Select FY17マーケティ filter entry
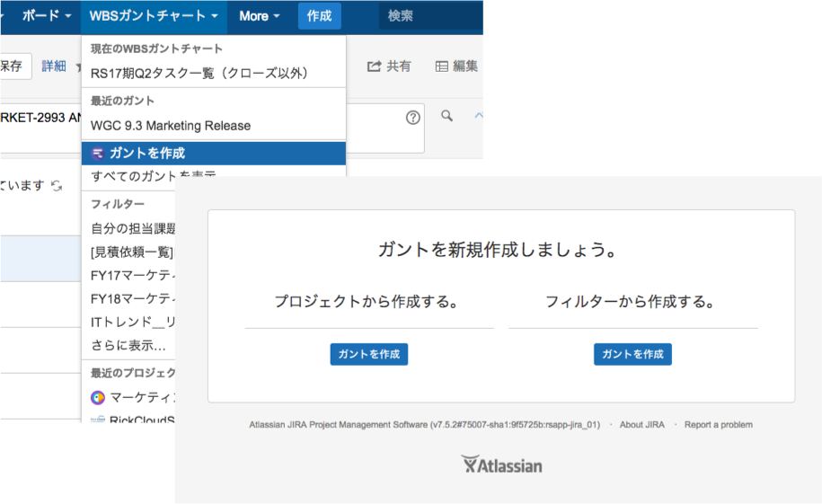The width and height of the screenshot is (822, 504). (x=133, y=275)
